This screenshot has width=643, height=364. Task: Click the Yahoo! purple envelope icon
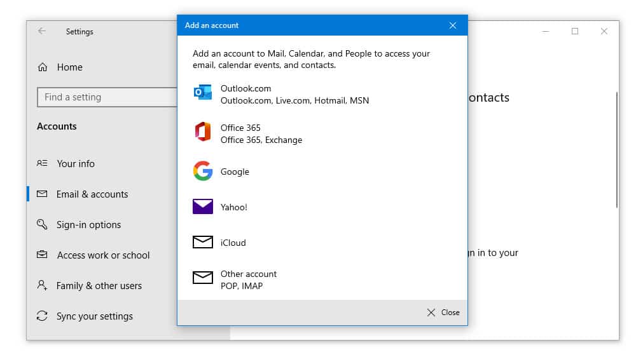coord(203,206)
